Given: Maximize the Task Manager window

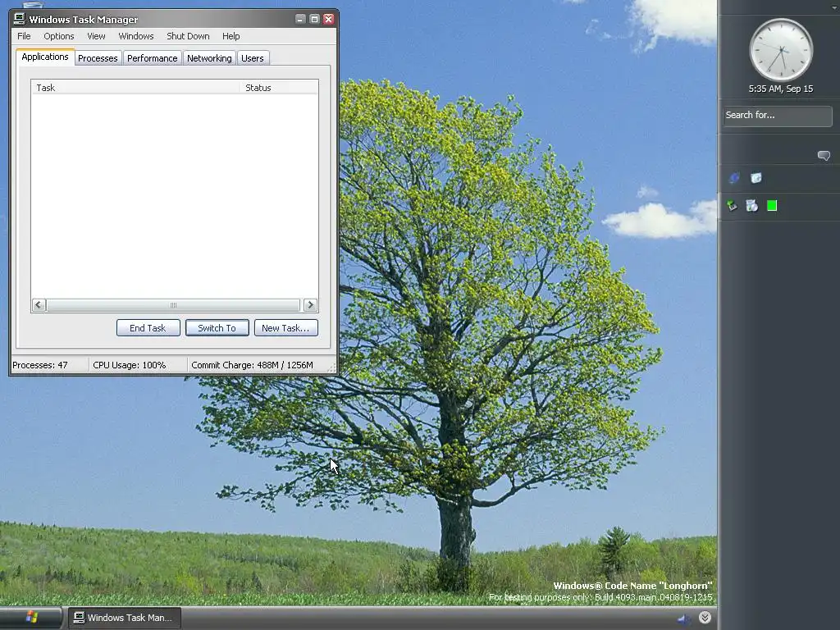Looking at the screenshot, I should pyautogui.click(x=314, y=20).
